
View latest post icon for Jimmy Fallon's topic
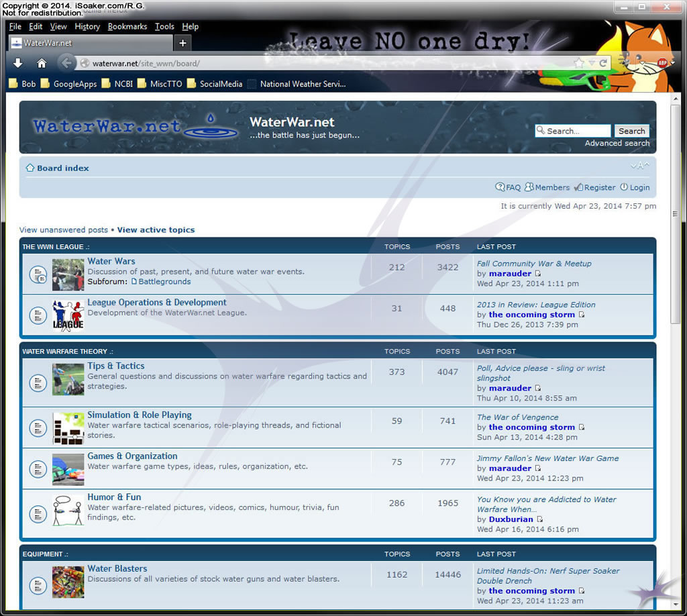(538, 468)
